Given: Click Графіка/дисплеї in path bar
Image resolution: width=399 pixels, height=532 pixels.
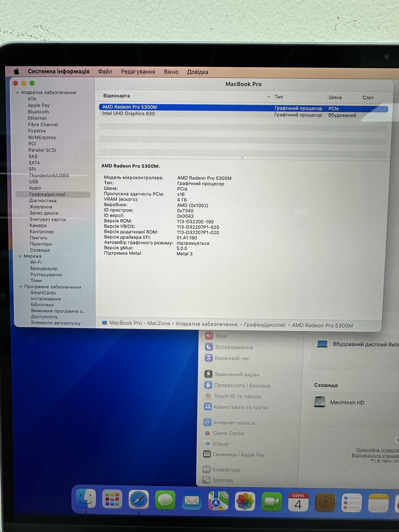Looking at the screenshot, I should click(x=265, y=325).
